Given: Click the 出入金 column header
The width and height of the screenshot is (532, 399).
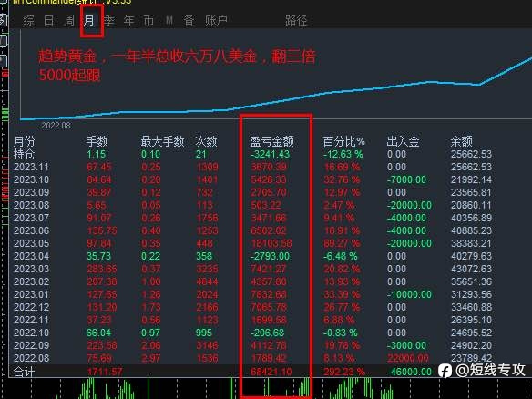Looking at the screenshot, I should click(x=403, y=141).
